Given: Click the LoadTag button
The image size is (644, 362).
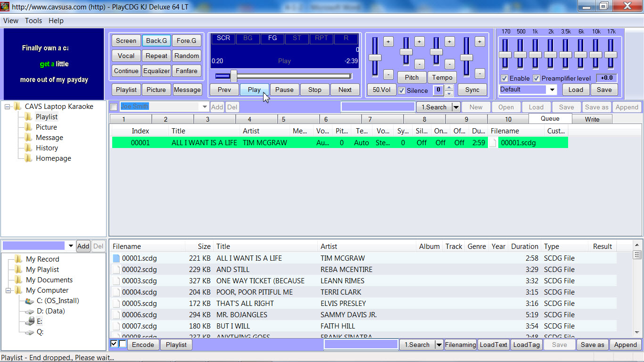Looking at the screenshot, I should [526, 345].
